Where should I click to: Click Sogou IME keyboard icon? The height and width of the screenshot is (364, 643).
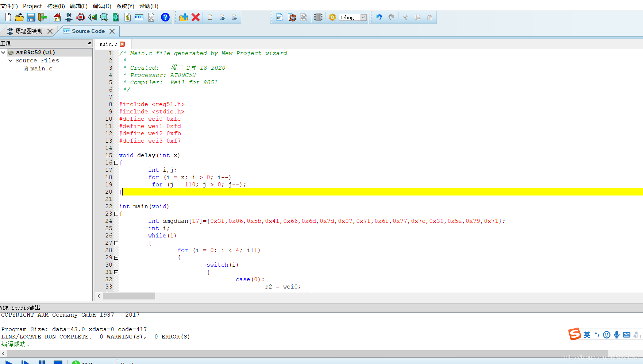pos(627,335)
